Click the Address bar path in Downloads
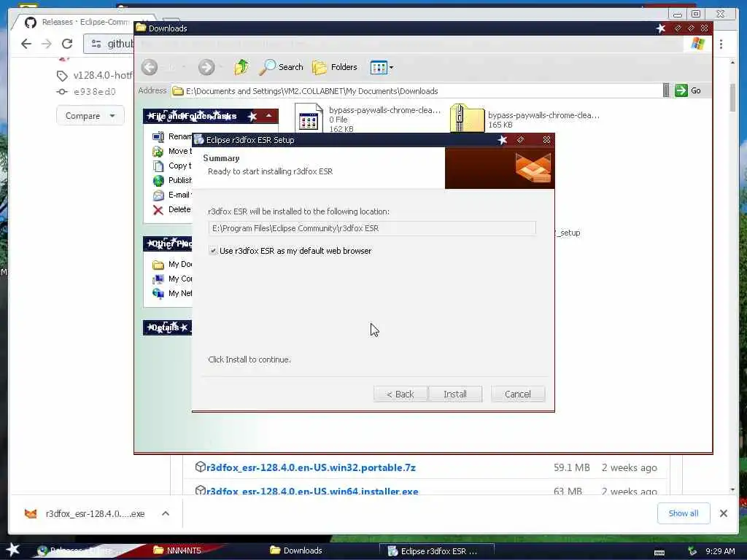This screenshot has width=747, height=560. coord(417,91)
